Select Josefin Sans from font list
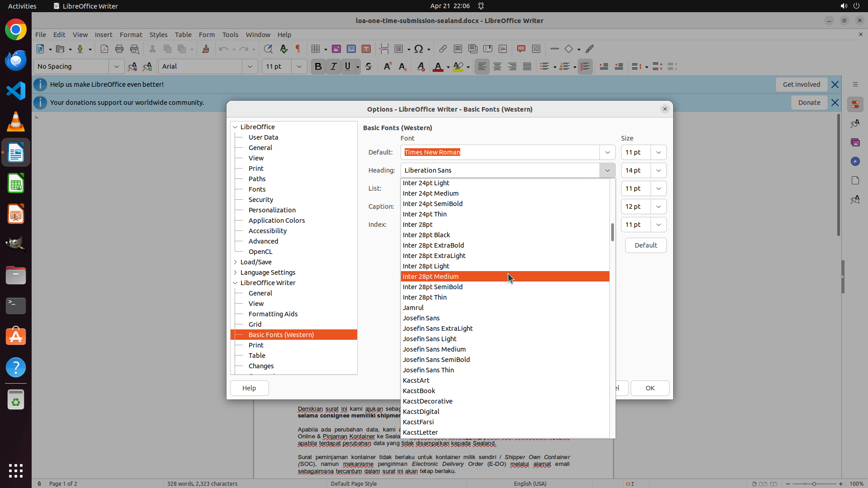Image resolution: width=868 pixels, height=488 pixels. tap(421, 318)
